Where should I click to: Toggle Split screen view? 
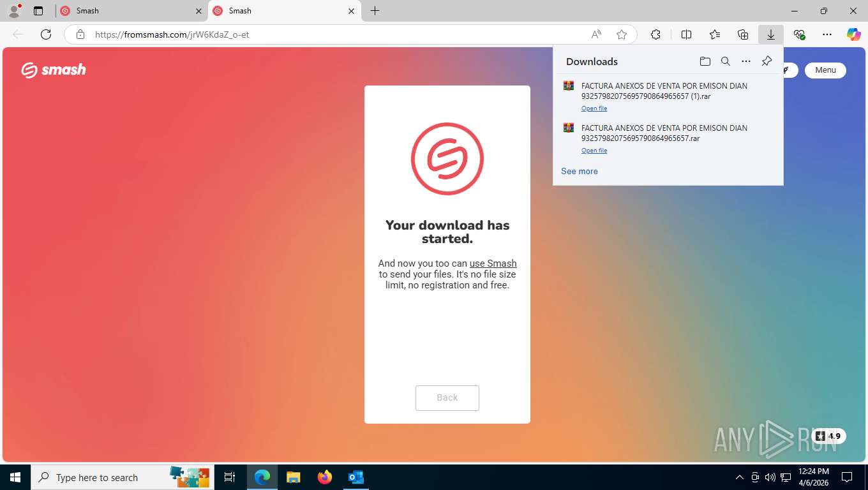click(x=687, y=34)
